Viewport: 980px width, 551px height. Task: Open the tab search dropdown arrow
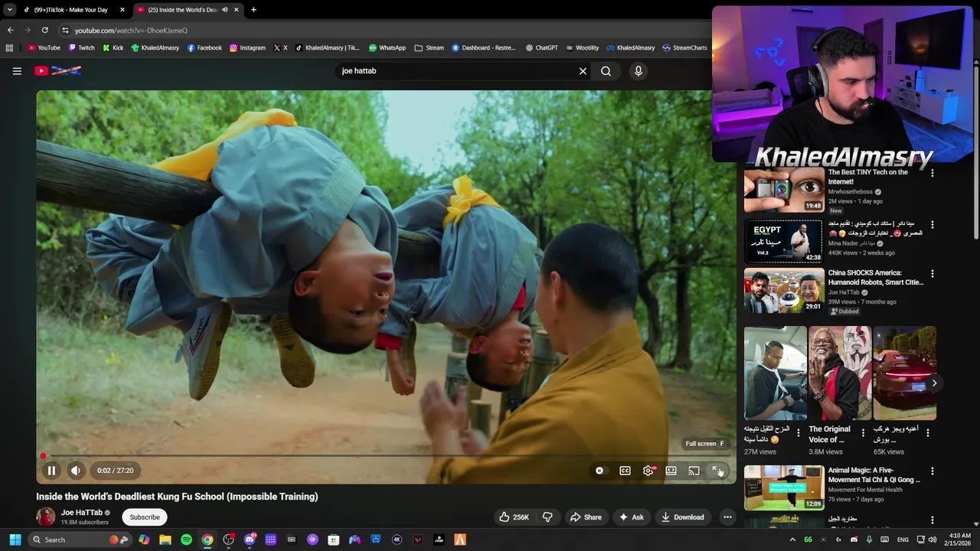pos(9,10)
